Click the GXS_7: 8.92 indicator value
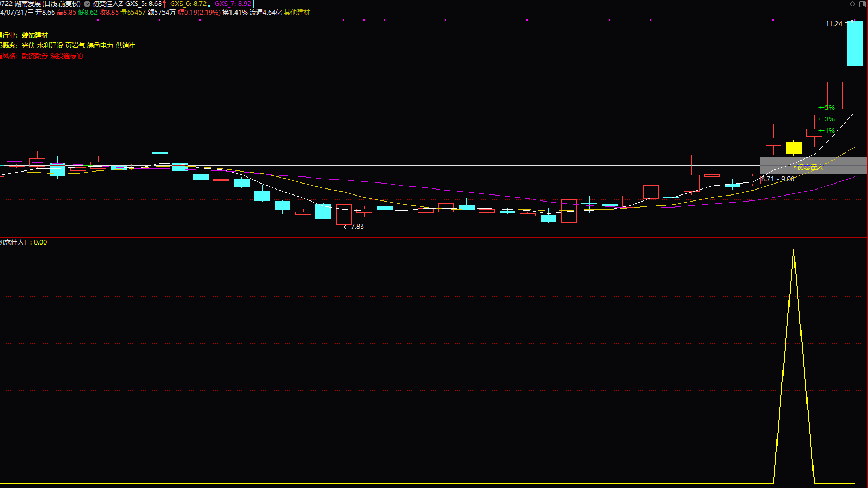Image resolution: width=868 pixels, height=488 pixels. point(233,4)
